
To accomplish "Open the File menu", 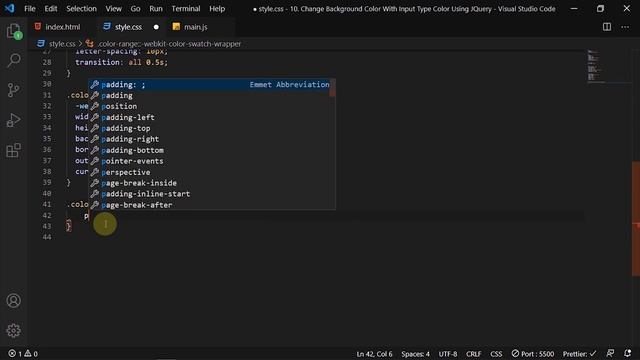I will [30, 9].
